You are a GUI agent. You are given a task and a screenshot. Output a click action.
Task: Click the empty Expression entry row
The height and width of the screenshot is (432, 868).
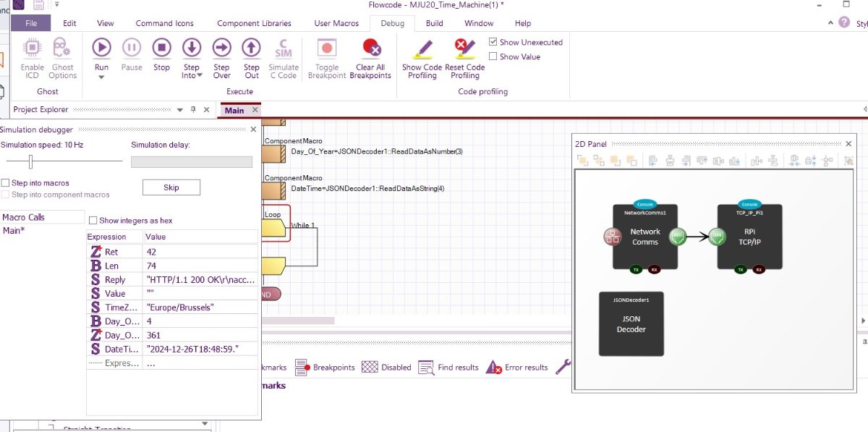pos(171,363)
